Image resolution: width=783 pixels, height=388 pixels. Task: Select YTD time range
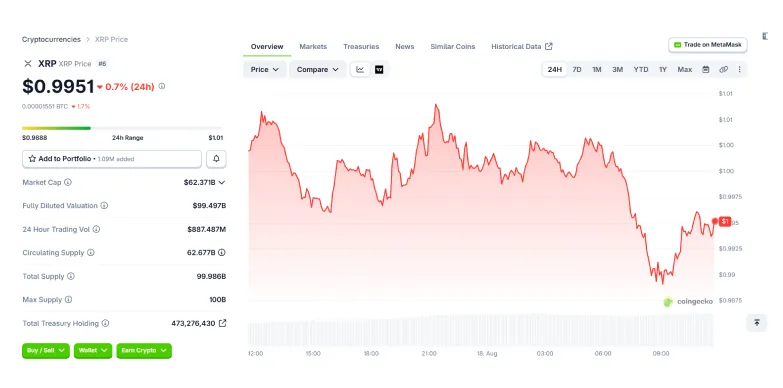641,69
